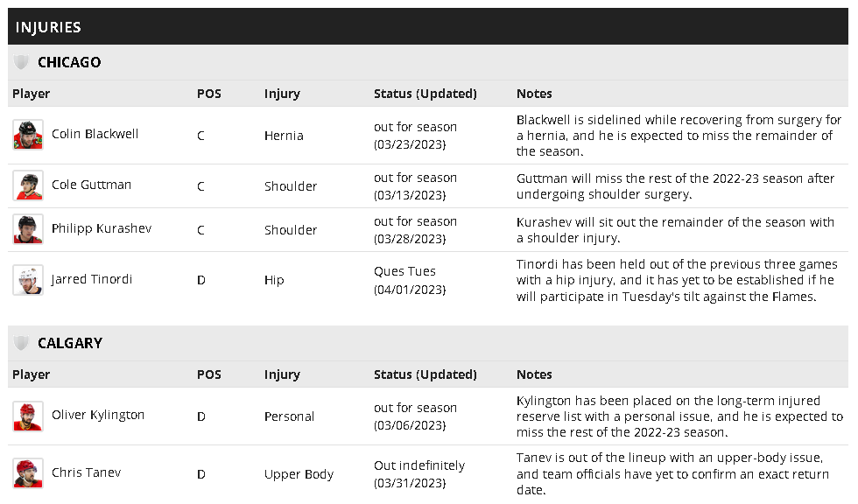Open Jarred Tinordi's headshot thumbnail
858x504 pixels.
(28, 280)
